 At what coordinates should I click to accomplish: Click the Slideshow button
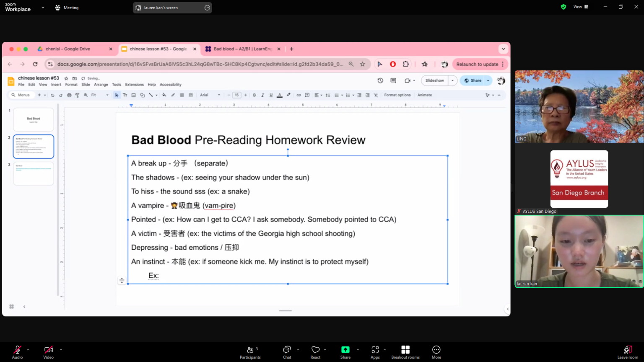coord(435,80)
